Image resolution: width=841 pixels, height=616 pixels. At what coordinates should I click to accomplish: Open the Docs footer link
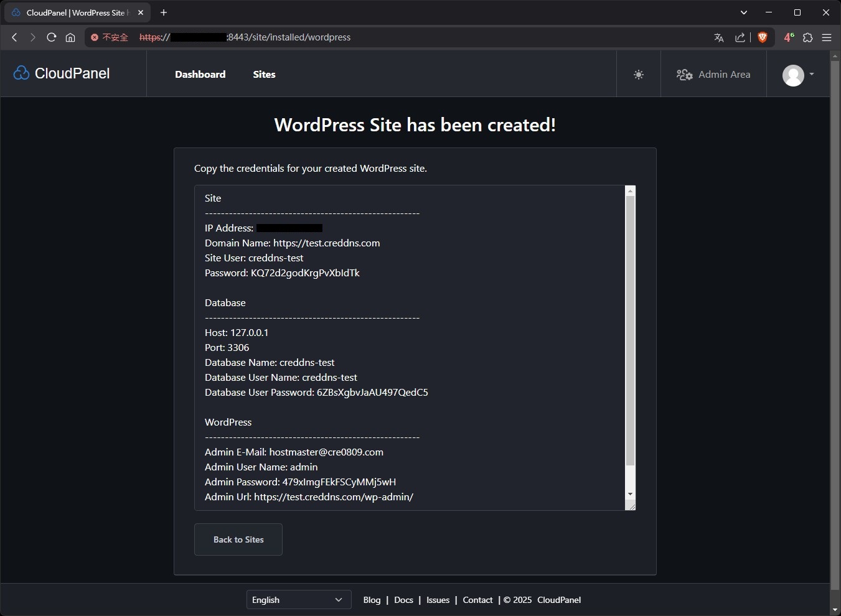[x=403, y=600]
